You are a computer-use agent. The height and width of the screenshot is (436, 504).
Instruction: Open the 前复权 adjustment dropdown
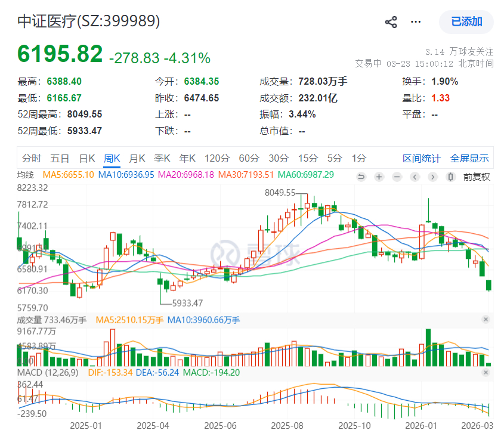point(477,177)
